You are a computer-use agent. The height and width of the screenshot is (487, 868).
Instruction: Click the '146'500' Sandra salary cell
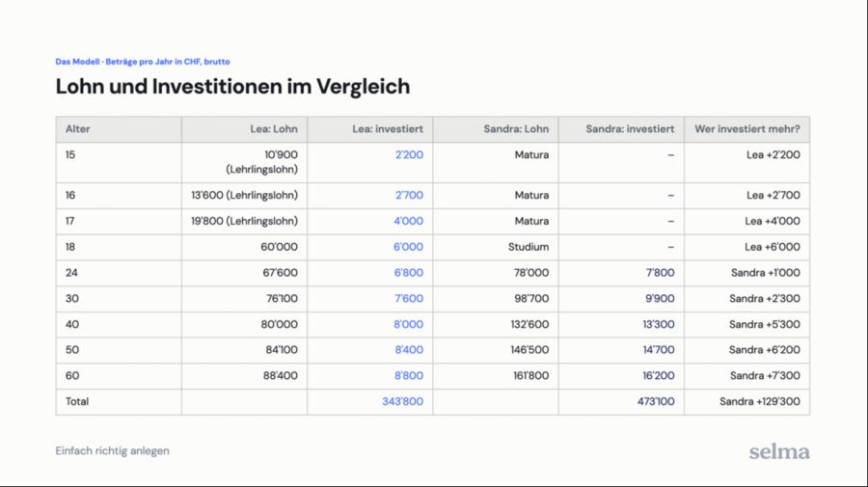tap(496, 350)
